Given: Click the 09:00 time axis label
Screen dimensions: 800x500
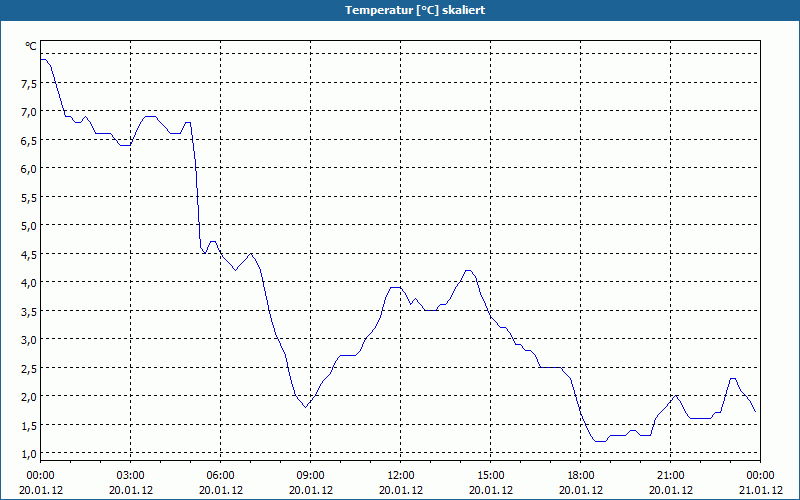Looking at the screenshot, I should [x=311, y=476].
